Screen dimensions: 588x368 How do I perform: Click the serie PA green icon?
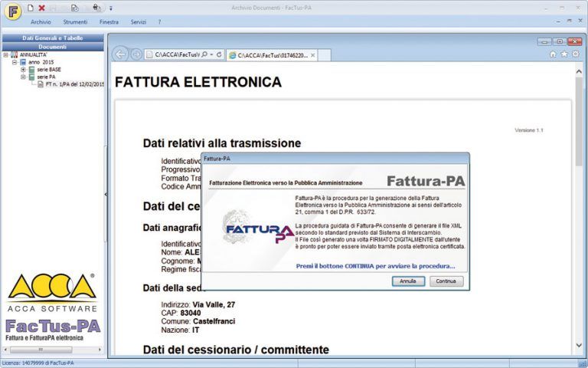(32, 77)
